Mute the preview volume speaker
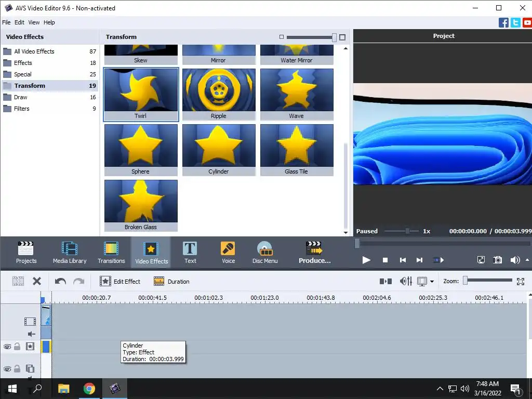The image size is (532, 399). [x=515, y=260]
